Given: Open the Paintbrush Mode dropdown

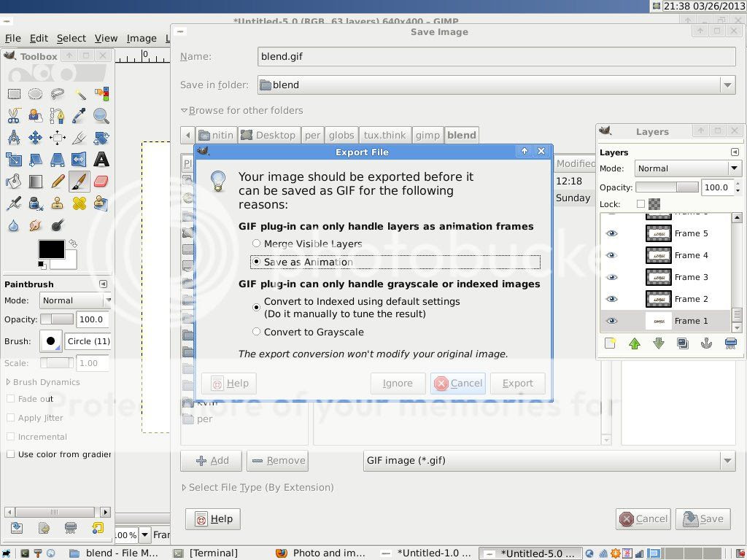Looking at the screenshot, I should click(x=75, y=300).
